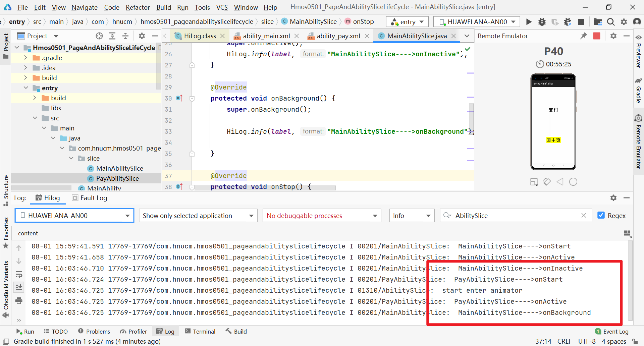Image resolution: width=644 pixels, height=346 pixels.
Task: Stop the remote emulator red square
Action: pos(597,36)
